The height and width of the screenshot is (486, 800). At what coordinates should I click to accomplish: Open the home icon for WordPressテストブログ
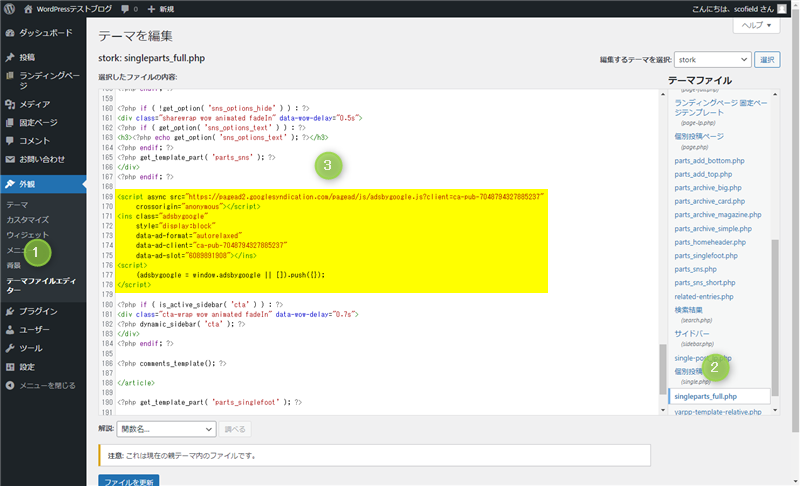[x=28, y=9]
